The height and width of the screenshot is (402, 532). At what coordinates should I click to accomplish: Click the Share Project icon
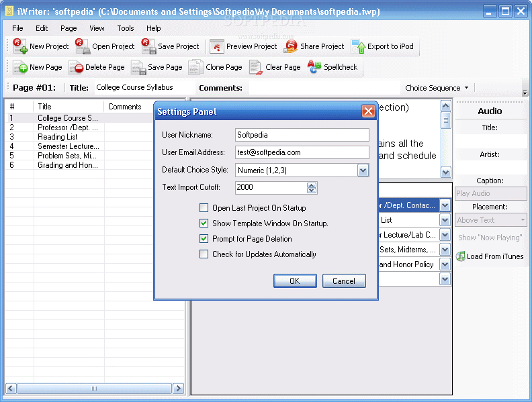tap(290, 46)
